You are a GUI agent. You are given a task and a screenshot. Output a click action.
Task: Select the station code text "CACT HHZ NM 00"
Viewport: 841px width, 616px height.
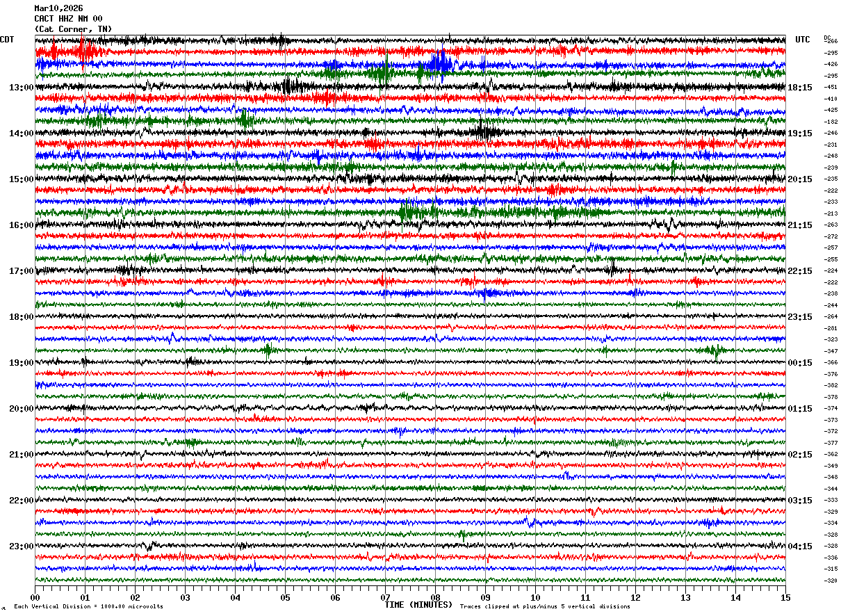tap(68, 19)
